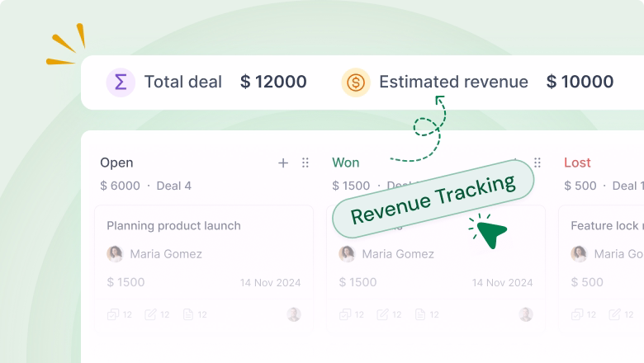Click the Total deal label

tap(183, 82)
